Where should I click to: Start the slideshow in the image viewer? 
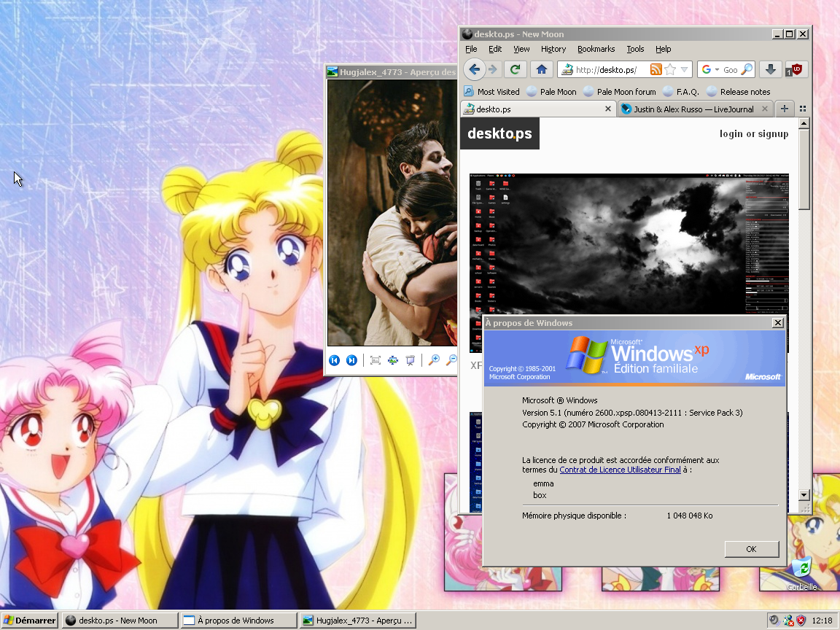click(411, 360)
